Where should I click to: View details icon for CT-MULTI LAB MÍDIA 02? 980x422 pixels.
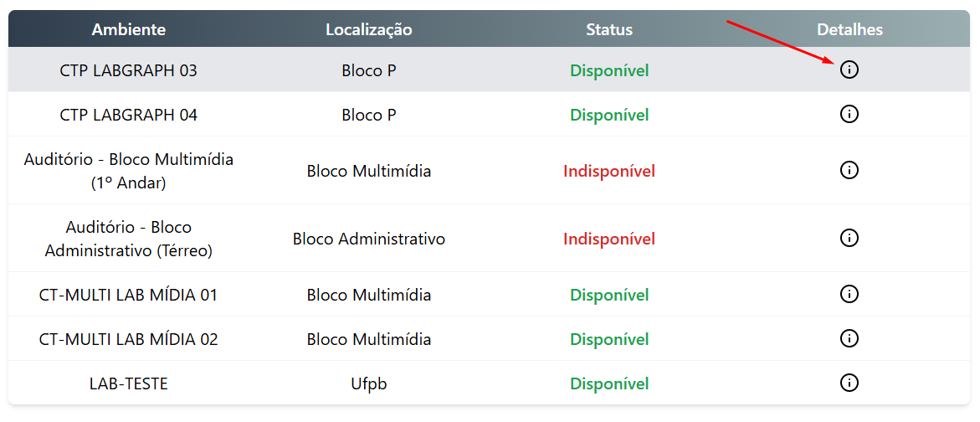[x=849, y=339]
